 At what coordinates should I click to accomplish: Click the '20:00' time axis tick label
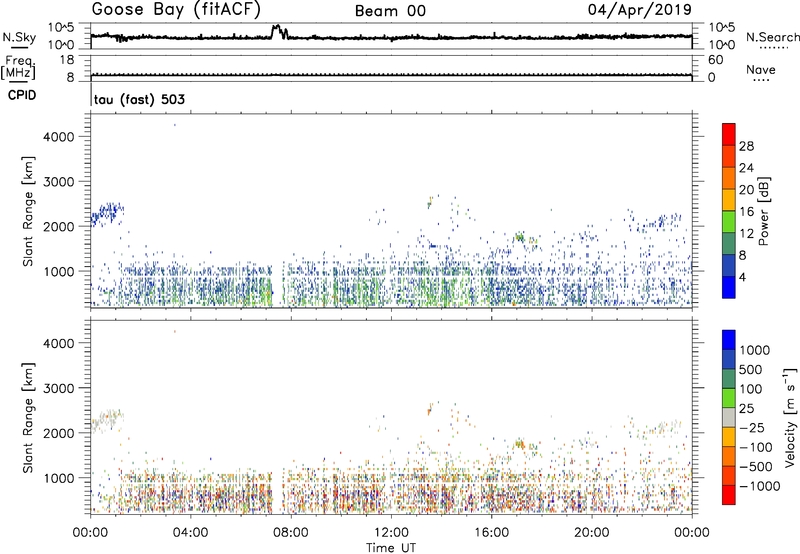pyautogui.click(x=591, y=533)
